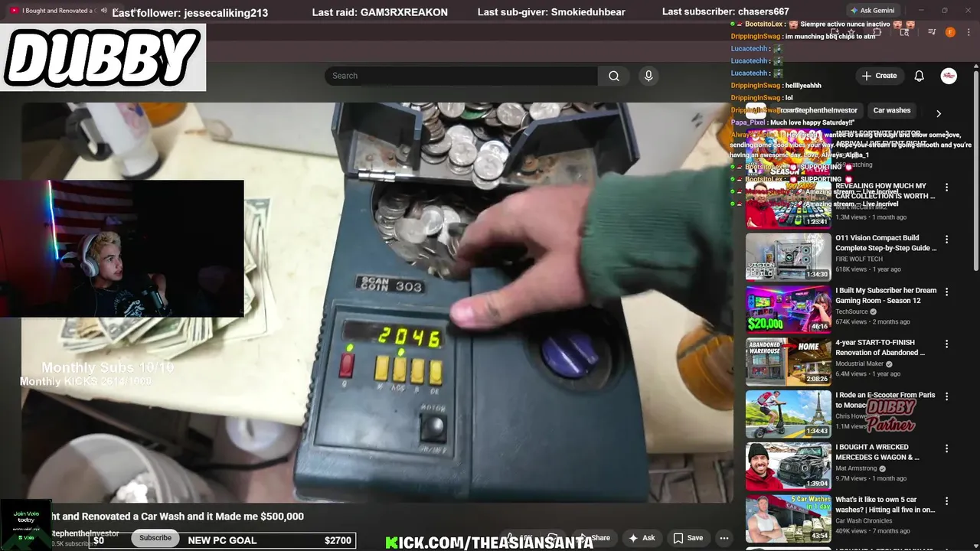Click the 'Last raid: GAM3RXREAKON' overlay text

pos(380,12)
